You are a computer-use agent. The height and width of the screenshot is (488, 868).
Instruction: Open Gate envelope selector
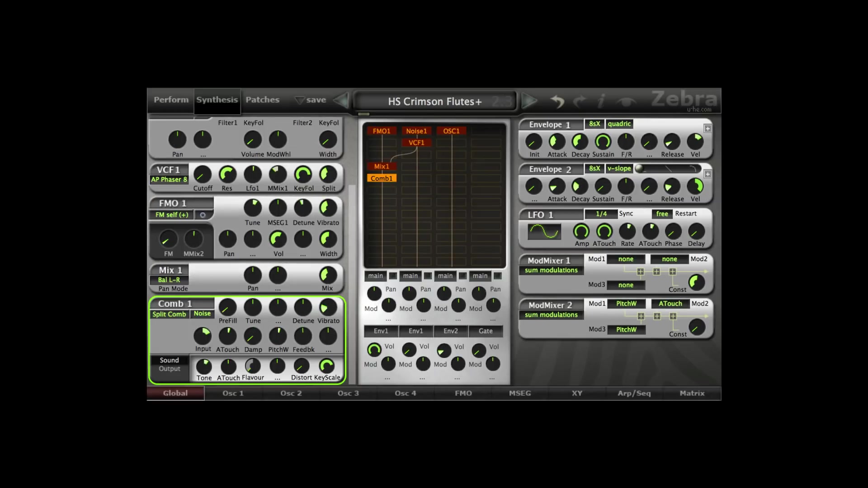[486, 331]
